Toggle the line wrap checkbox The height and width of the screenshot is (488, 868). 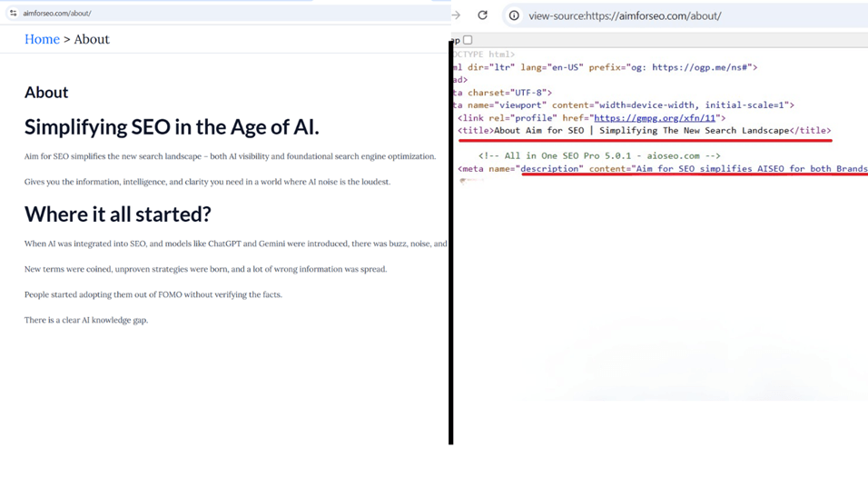click(468, 40)
